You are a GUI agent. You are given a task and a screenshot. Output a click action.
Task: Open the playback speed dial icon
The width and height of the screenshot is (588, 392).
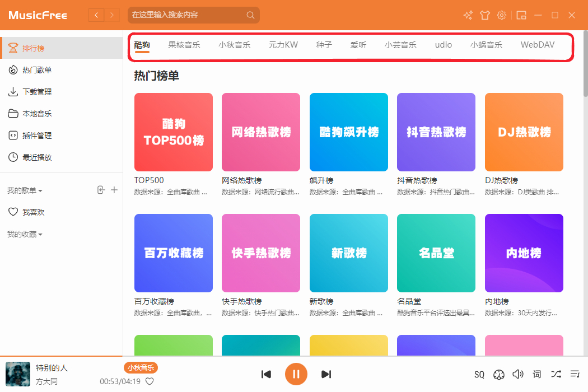499,375
